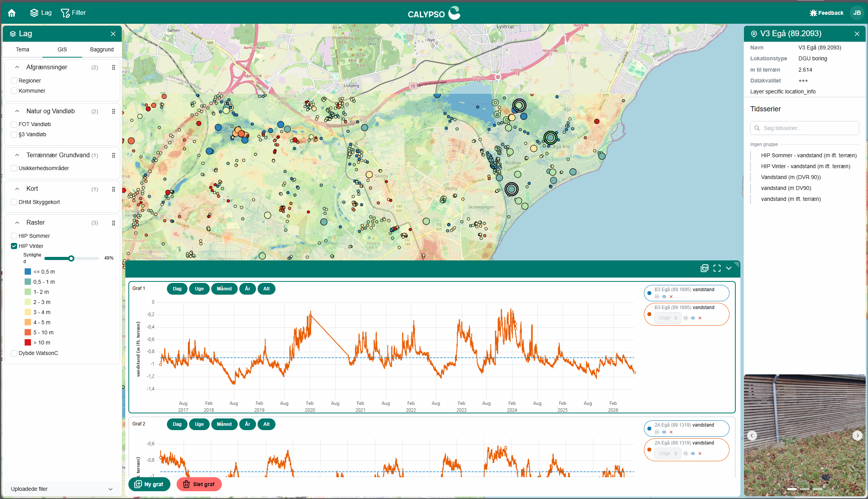868x499 pixels.
Task: Grab the Kort group drag handle
Action: tap(114, 189)
